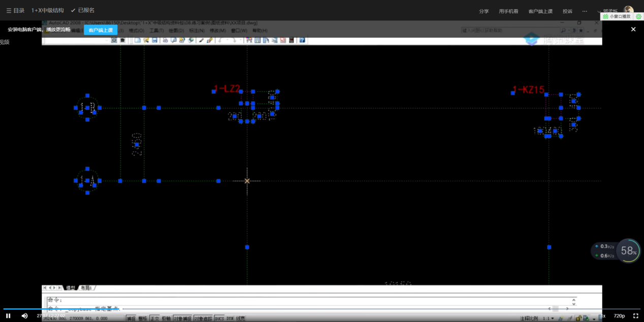Image resolution: width=644 pixels, height=322 pixels.
Task: Toggle 正交 ortho mode in status bar
Action: coord(153,318)
